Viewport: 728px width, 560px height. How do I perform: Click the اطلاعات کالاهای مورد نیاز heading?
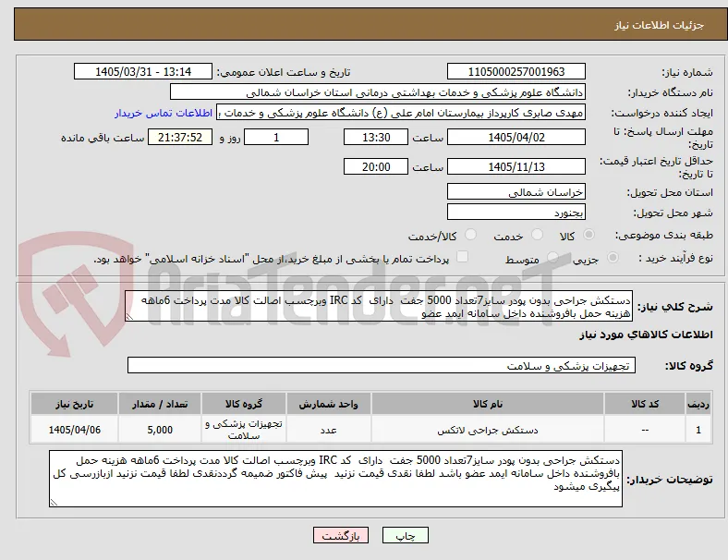pyautogui.click(x=646, y=335)
